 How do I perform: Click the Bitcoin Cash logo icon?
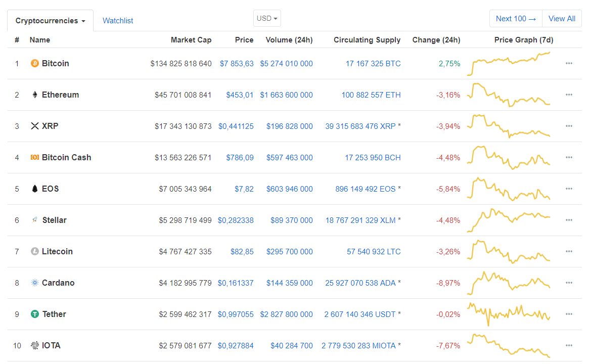click(34, 157)
